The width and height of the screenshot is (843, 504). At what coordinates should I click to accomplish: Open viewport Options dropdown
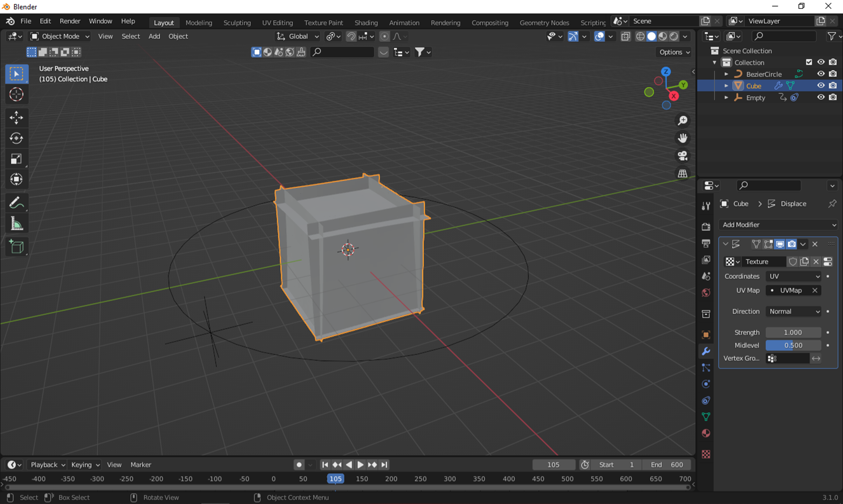tap(674, 52)
